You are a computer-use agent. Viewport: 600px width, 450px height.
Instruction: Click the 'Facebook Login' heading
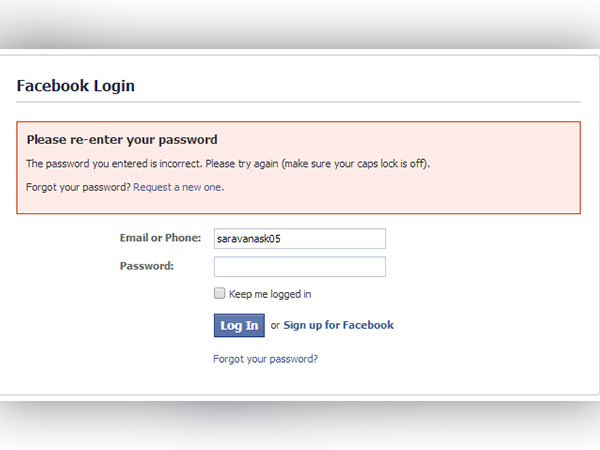(75, 86)
